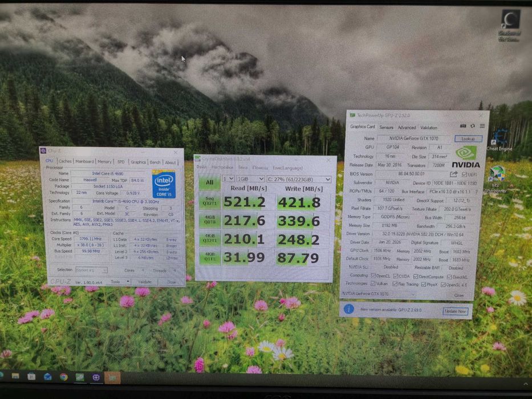Run the 4KiB Q32T1 test

click(x=209, y=238)
